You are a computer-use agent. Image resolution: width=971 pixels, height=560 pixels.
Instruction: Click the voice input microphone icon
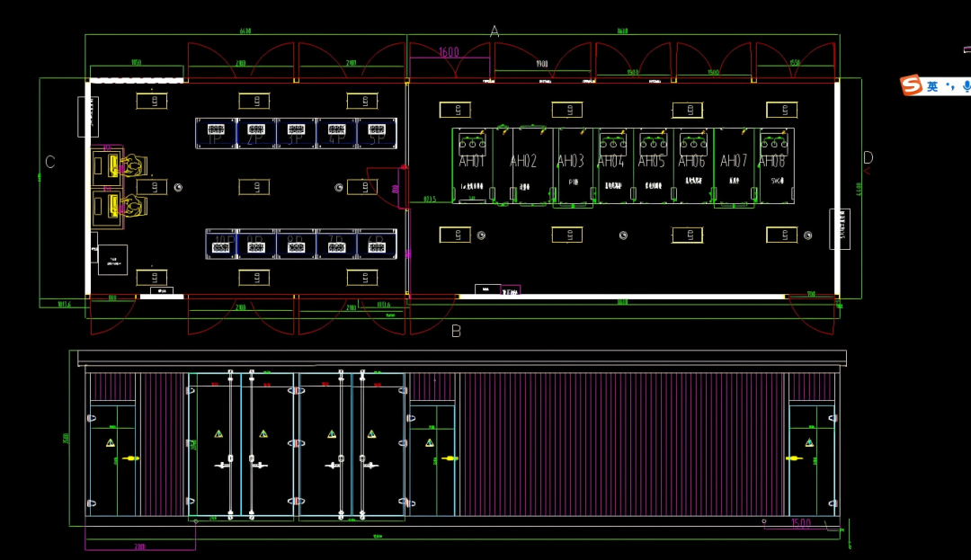[x=966, y=85]
